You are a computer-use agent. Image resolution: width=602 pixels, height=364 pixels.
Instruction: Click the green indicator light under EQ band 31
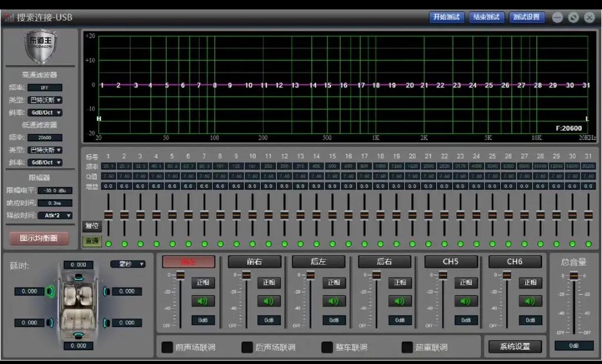point(588,244)
